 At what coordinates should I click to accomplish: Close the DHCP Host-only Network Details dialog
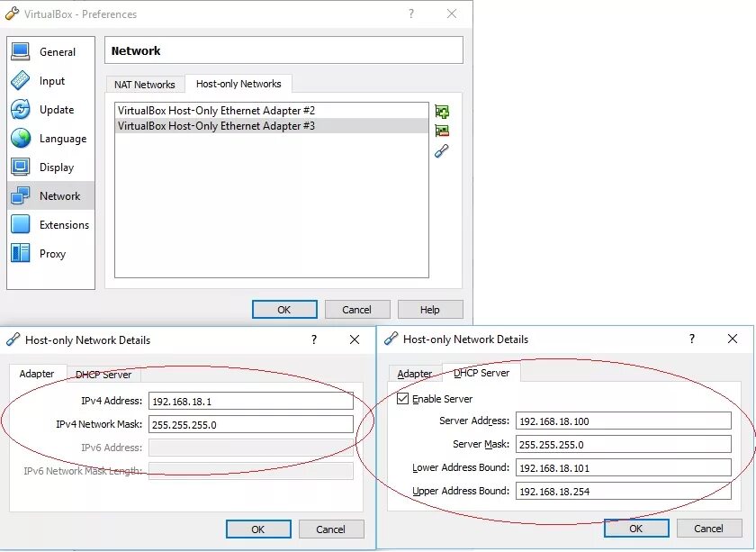pos(733,339)
